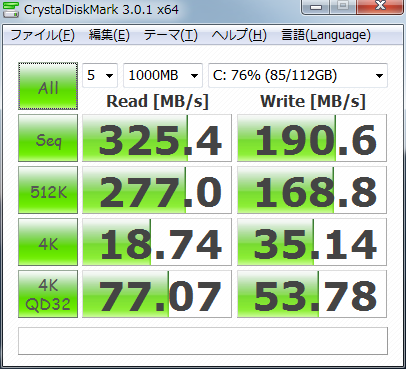Screen dimensions: 406x369
Task: Start the Seq benchmark test
Action: pos(48,138)
